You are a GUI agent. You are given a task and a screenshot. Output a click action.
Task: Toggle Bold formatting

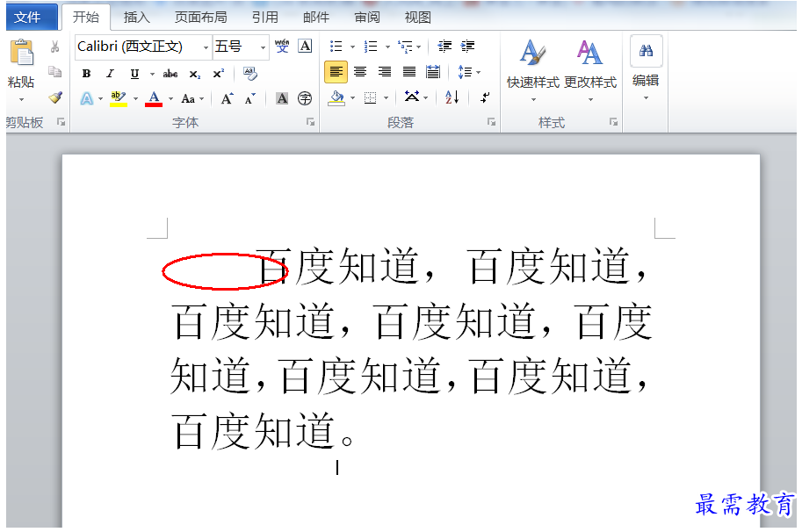[x=86, y=74]
